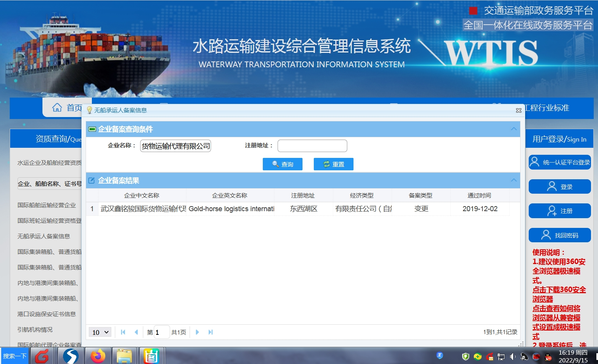Click the refresh icon on the 重置 button
Image resolution: width=598 pixels, height=364 pixels.
(326, 164)
